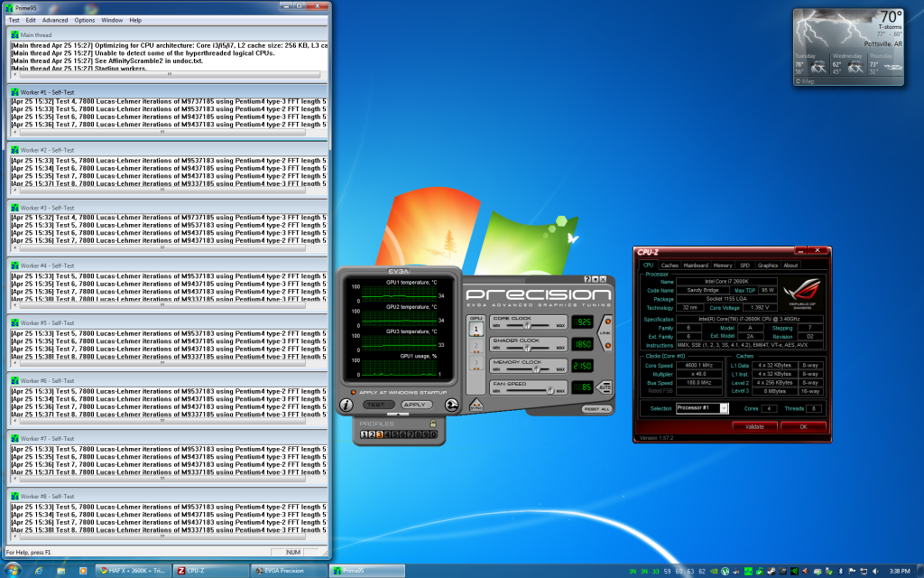Click Action Center flag tray icon
This screenshot has height=578, width=924.
click(x=852, y=571)
